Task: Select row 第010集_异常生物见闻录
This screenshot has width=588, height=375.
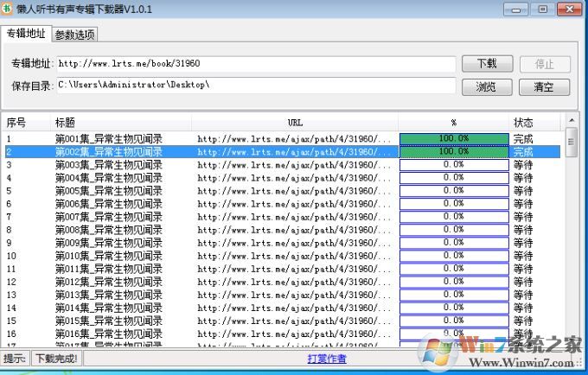Action: [109, 256]
